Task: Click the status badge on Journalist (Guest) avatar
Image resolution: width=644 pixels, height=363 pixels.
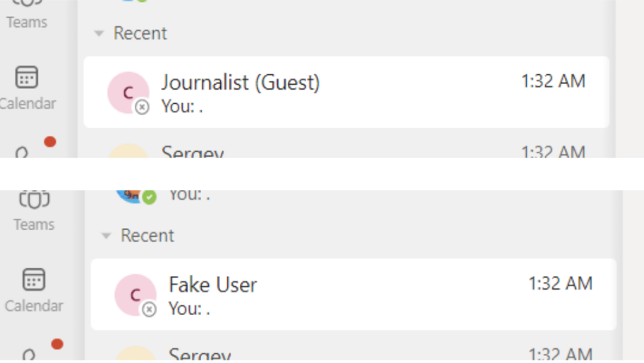Action: 142,107
